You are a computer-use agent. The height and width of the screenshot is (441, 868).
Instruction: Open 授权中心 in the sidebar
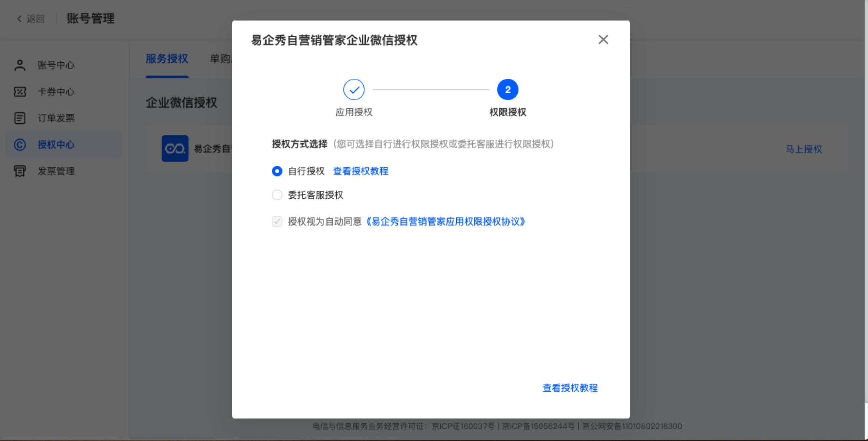64,145
